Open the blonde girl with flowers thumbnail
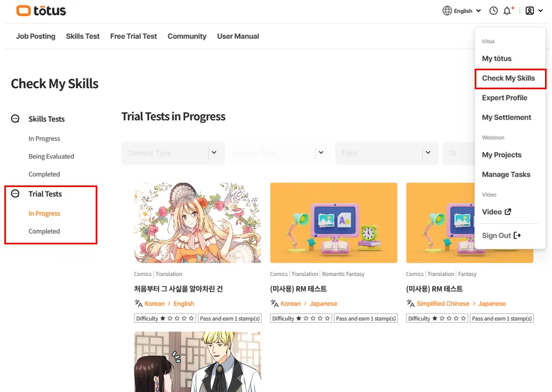The image size is (552, 392). pos(197,223)
